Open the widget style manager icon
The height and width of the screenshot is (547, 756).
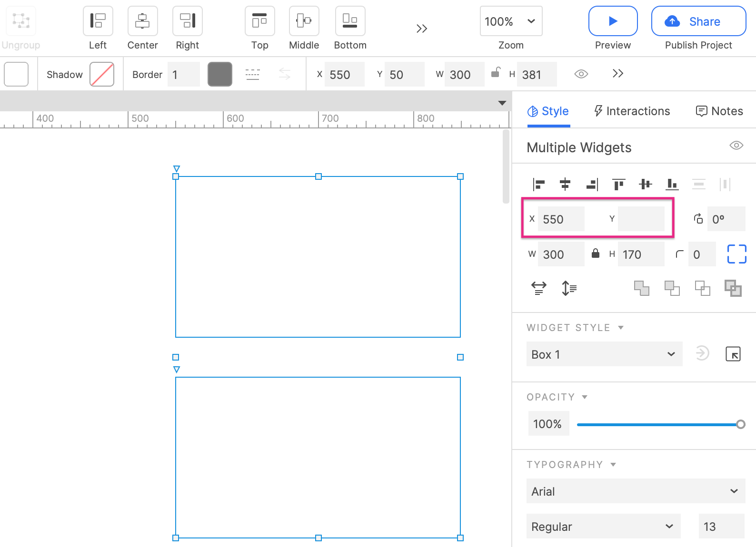[733, 354]
